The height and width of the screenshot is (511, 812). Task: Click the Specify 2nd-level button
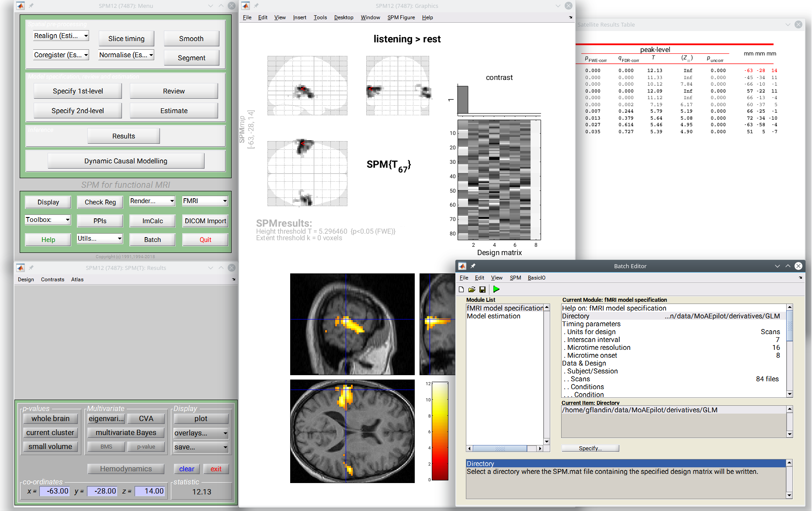click(x=78, y=110)
